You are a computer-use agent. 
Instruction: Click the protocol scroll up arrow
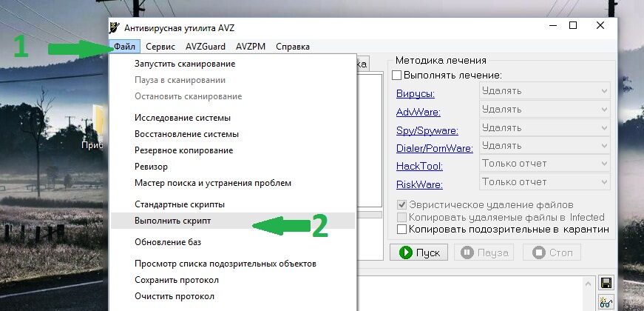589,284
